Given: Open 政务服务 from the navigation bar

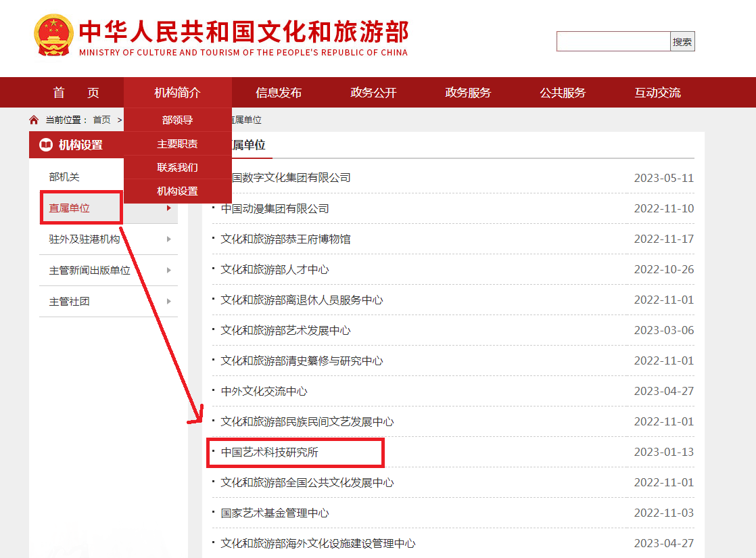Looking at the screenshot, I should click(x=468, y=93).
